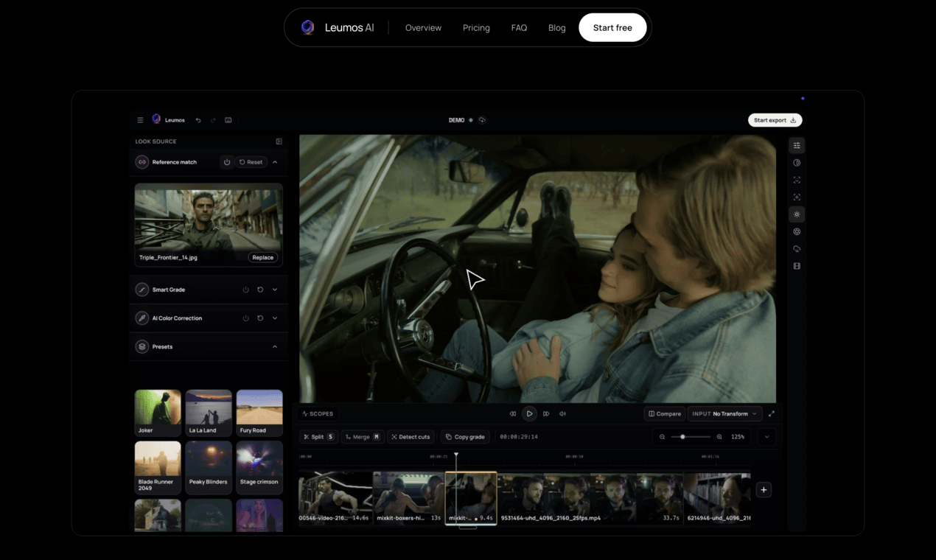
Task: Add a clip with the plus button
Action: (x=764, y=490)
